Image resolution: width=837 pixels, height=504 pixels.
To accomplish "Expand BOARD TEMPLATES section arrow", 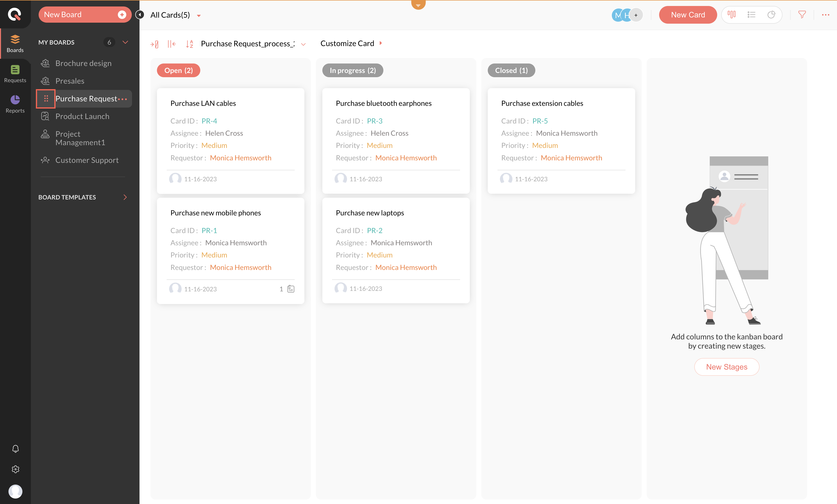I will tap(125, 197).
